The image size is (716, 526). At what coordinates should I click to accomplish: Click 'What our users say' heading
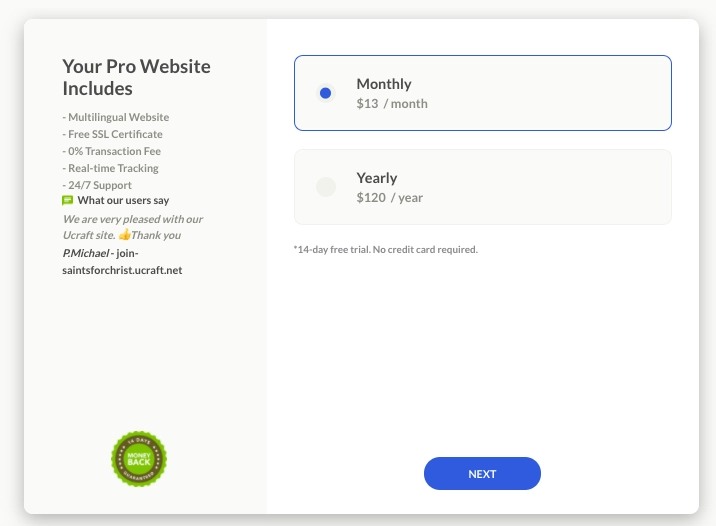point(123,200)
